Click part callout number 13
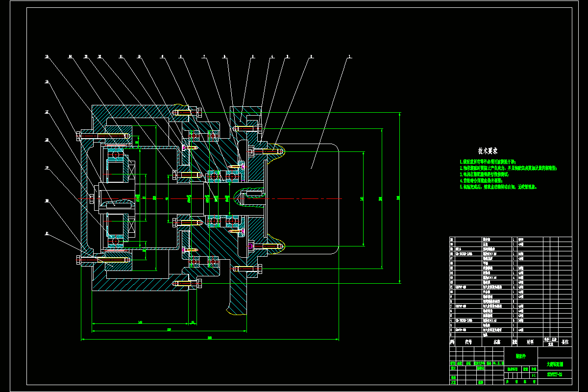588x392 pixels. pyautogui.click(x=86, y=56)
